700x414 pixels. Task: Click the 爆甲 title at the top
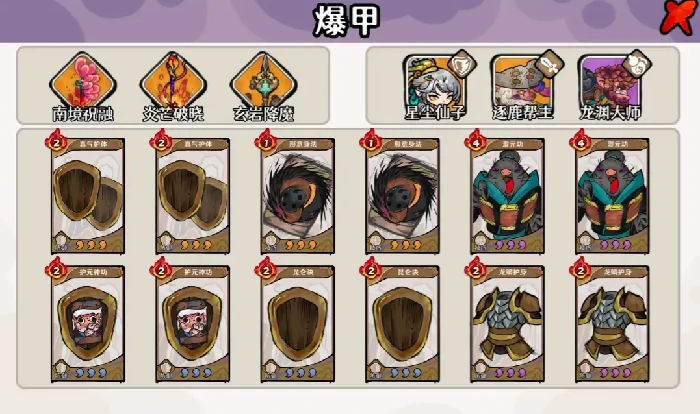347,20
